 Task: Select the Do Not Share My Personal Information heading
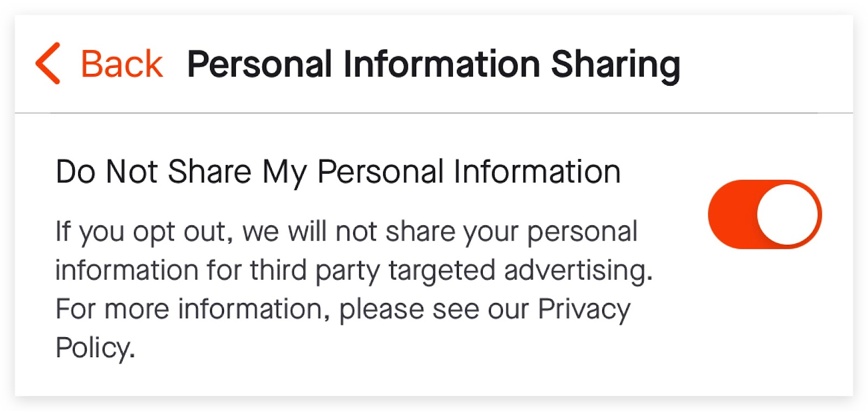[338, 173]
